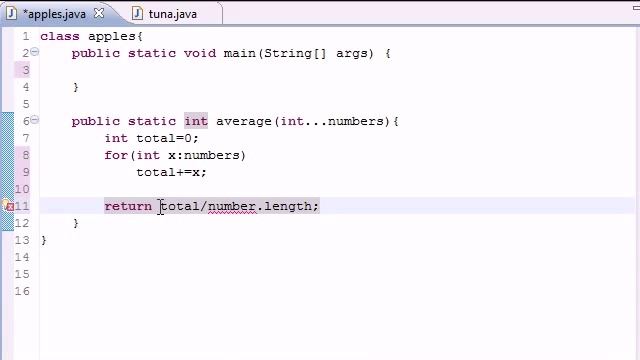
Task: Click the underlined 'number' error in the return statement
Action: tap(232, 206)
